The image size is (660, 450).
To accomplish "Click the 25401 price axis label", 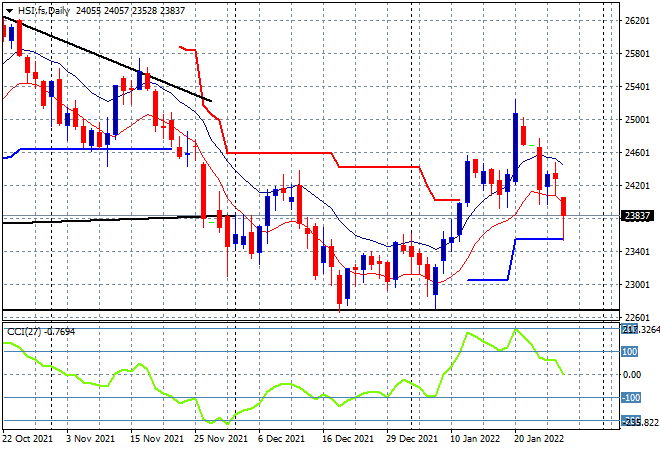I will pyautogui.click(x=637, y=87).
